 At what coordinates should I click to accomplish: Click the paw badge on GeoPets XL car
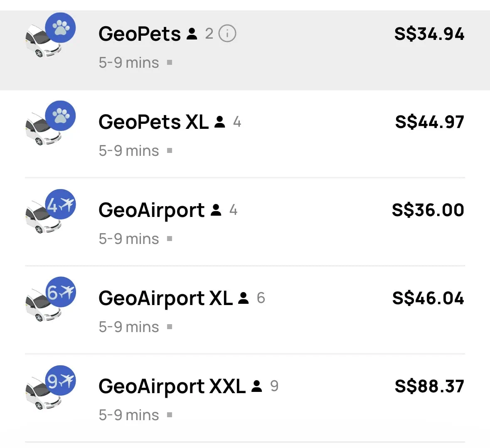click(x=61, y=116)
